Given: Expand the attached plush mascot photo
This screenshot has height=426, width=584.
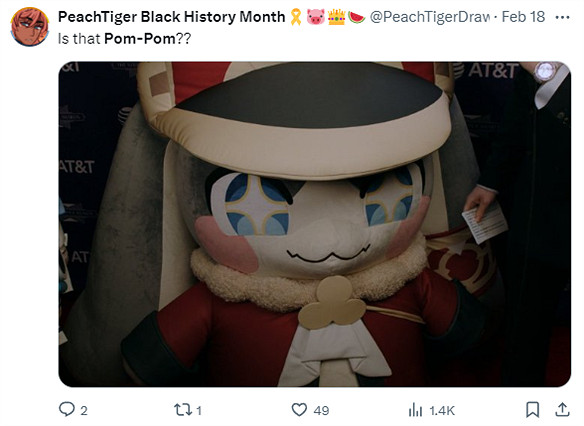Looking at the screenshot, I should 314,224.
